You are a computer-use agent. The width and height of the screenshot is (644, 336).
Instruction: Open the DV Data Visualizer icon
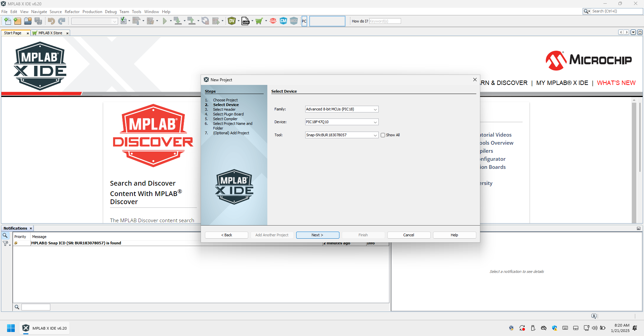point(232,21)
